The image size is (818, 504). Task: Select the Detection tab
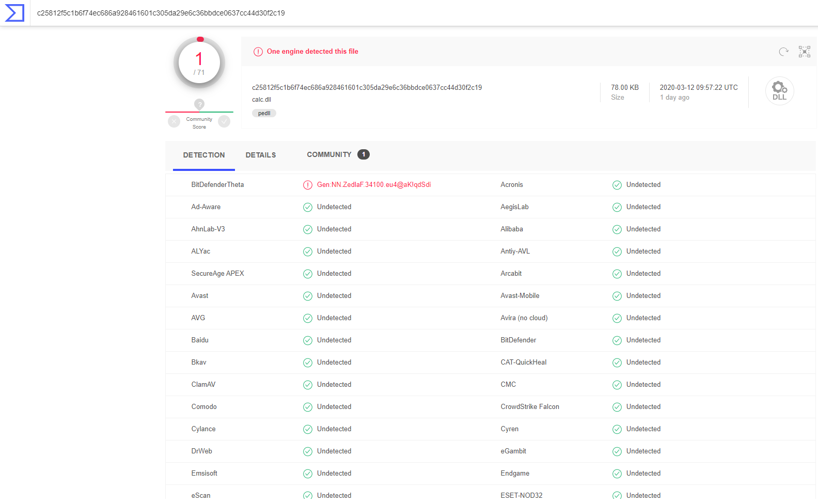click(204, 155)
